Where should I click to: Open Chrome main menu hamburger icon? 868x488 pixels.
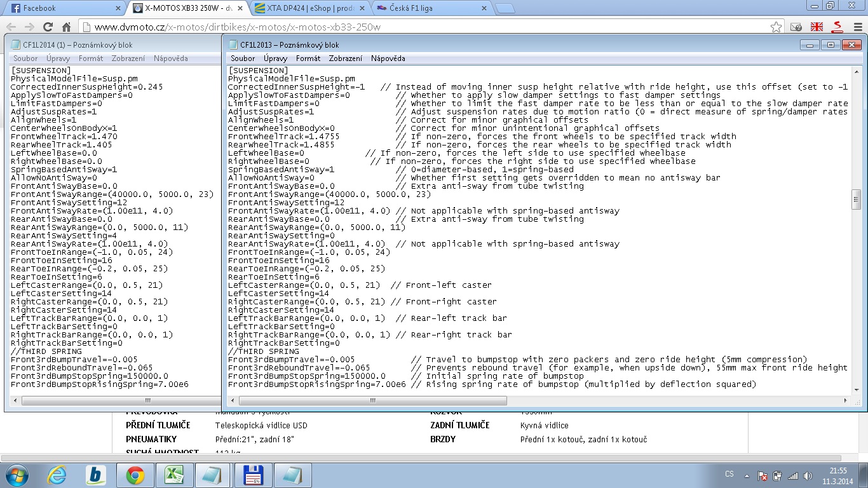pos(857,27)
